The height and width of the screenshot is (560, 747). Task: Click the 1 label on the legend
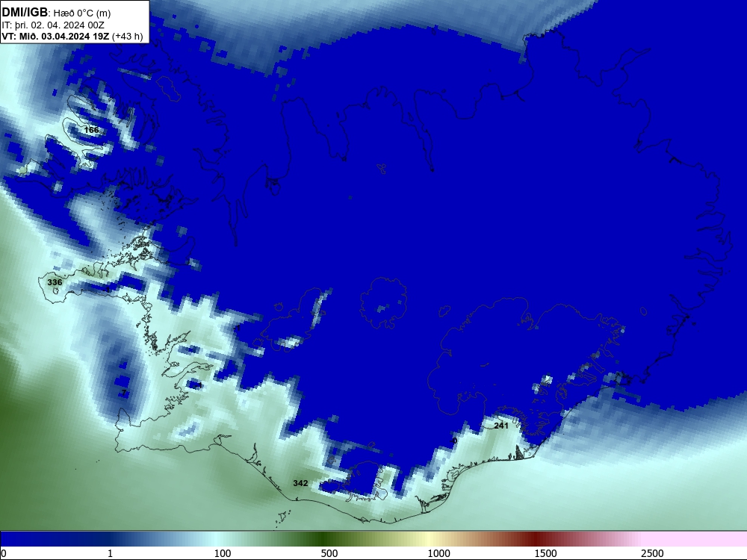(110, 553)
